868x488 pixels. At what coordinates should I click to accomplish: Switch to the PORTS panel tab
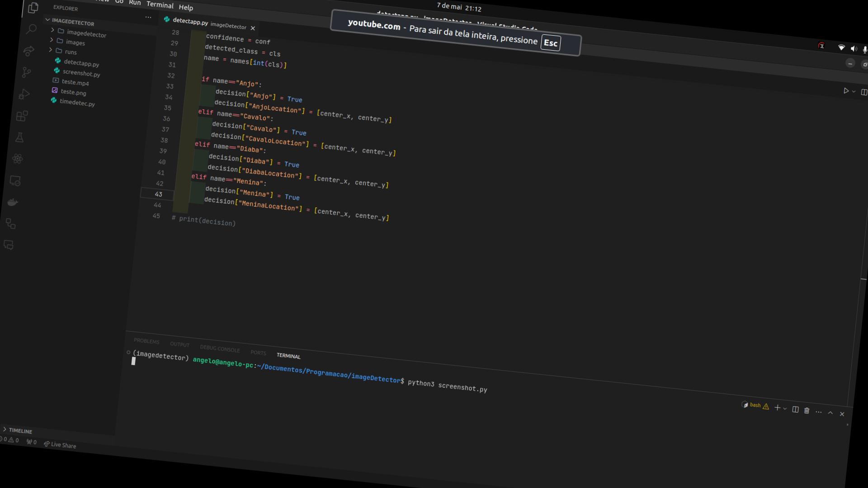tap(258, 352)
